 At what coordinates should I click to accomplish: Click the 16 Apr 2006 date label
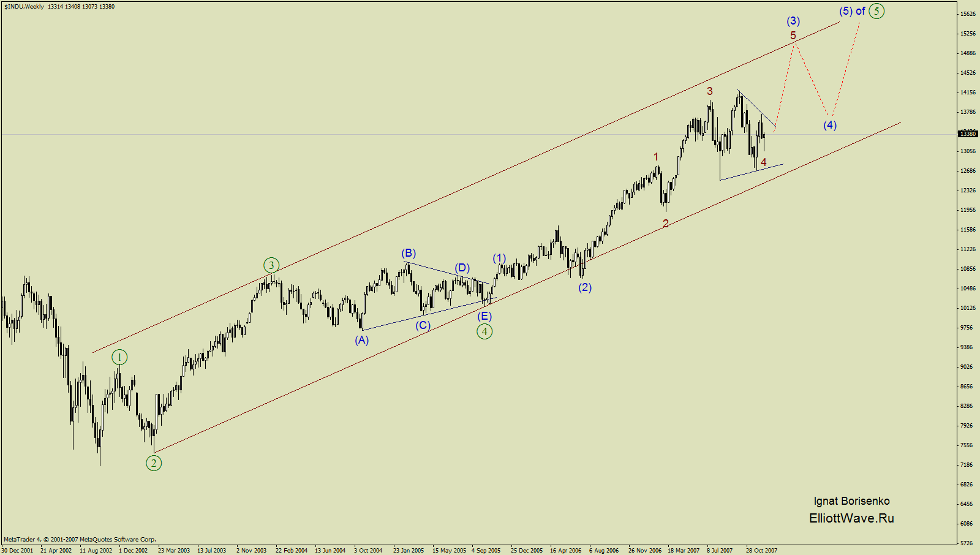(565, 551)
